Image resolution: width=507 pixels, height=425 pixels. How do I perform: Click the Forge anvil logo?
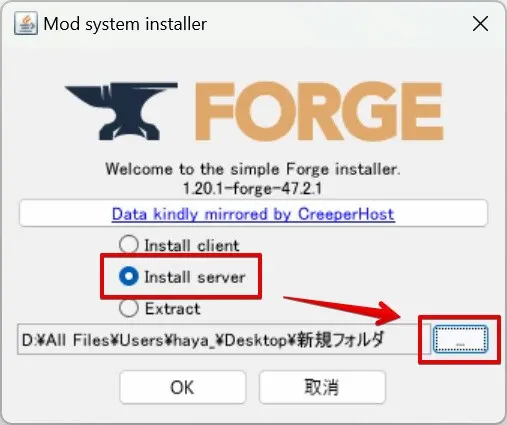click(x=121, y=111)
